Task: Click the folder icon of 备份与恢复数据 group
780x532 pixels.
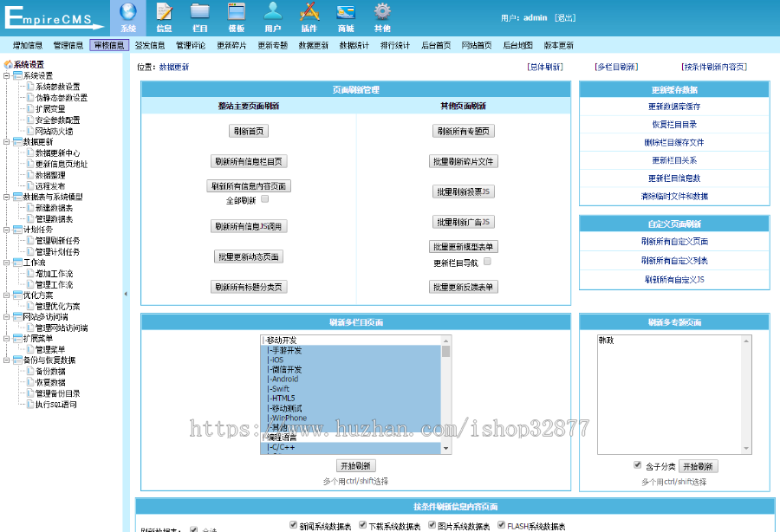Action: point(17,360)
